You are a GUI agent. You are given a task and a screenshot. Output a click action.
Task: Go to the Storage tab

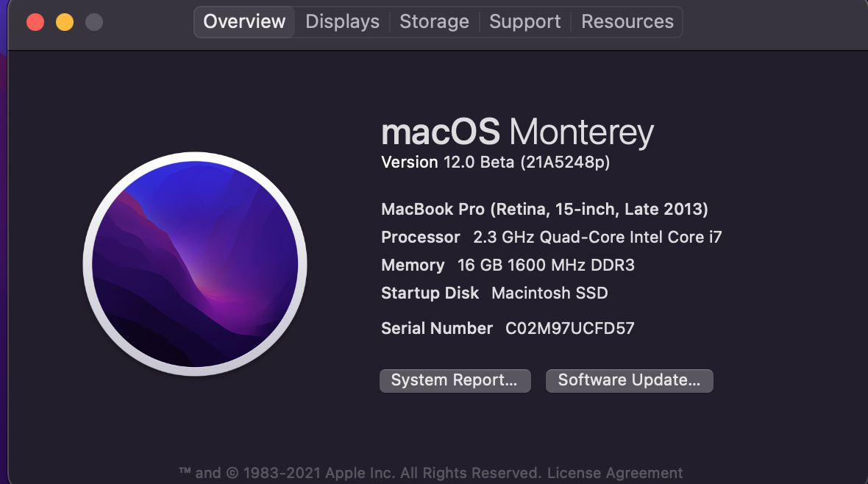pyautogui.click(x=434, y=22)
